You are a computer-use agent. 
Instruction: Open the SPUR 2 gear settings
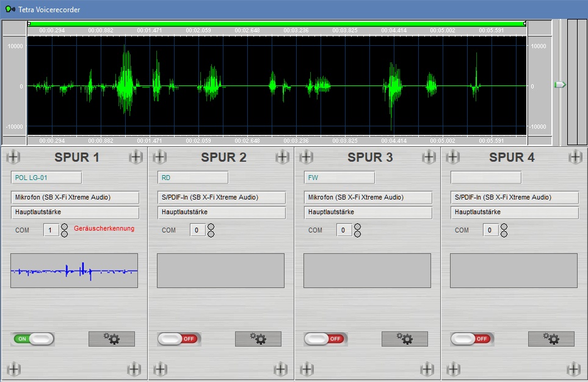(258, 339)
